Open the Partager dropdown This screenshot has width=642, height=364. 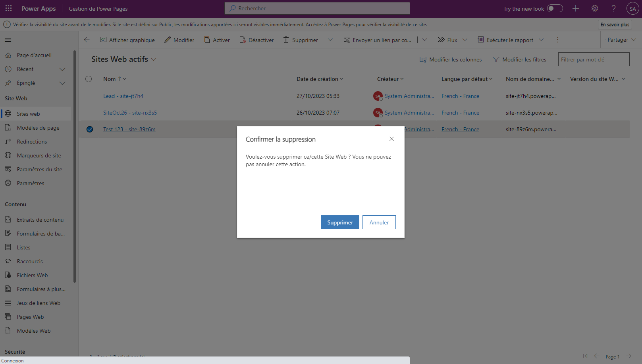click(621, 40)
